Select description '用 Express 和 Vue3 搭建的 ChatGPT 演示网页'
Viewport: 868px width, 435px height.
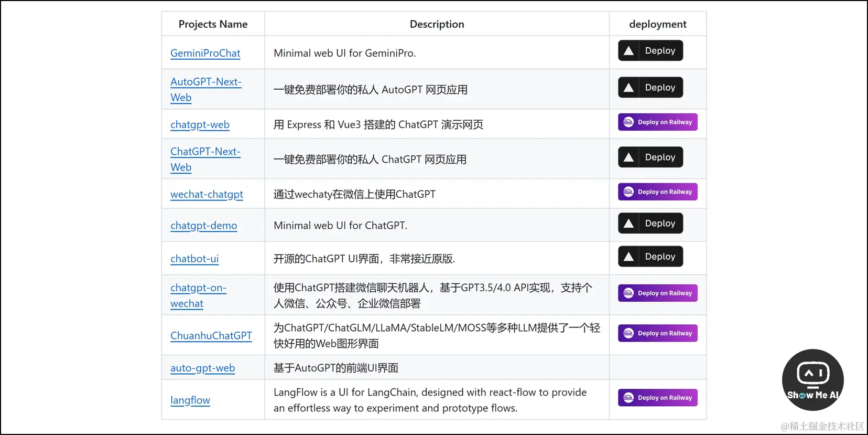click(378, 124)
